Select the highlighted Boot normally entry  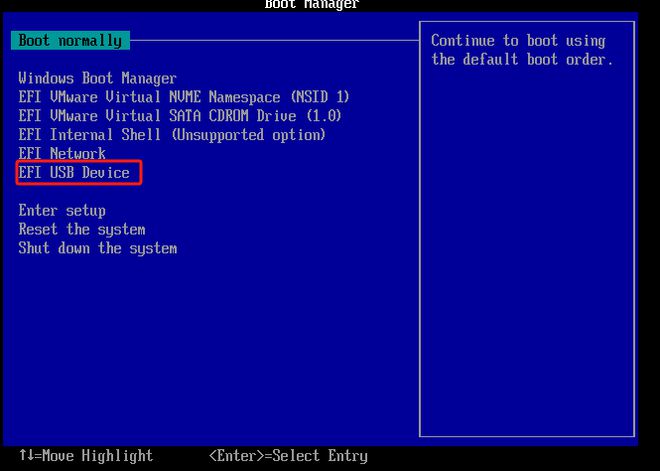[70, 40]
